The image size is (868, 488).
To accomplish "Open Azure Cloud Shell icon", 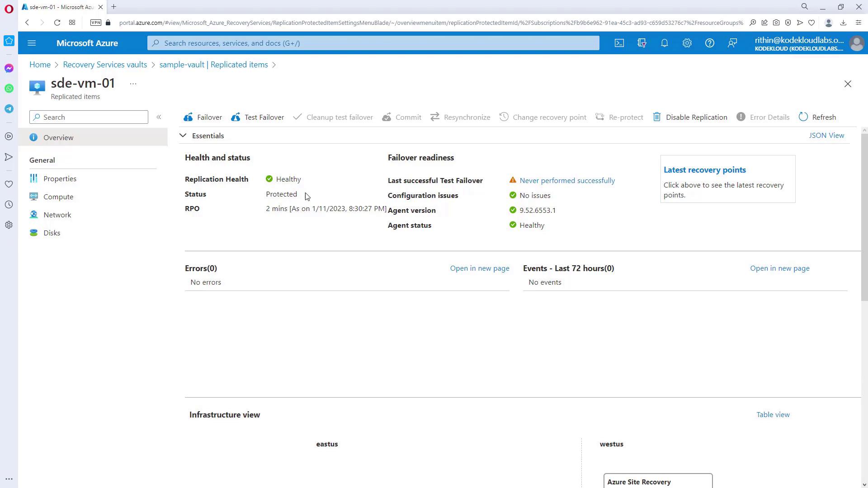I will coord(619,43).
